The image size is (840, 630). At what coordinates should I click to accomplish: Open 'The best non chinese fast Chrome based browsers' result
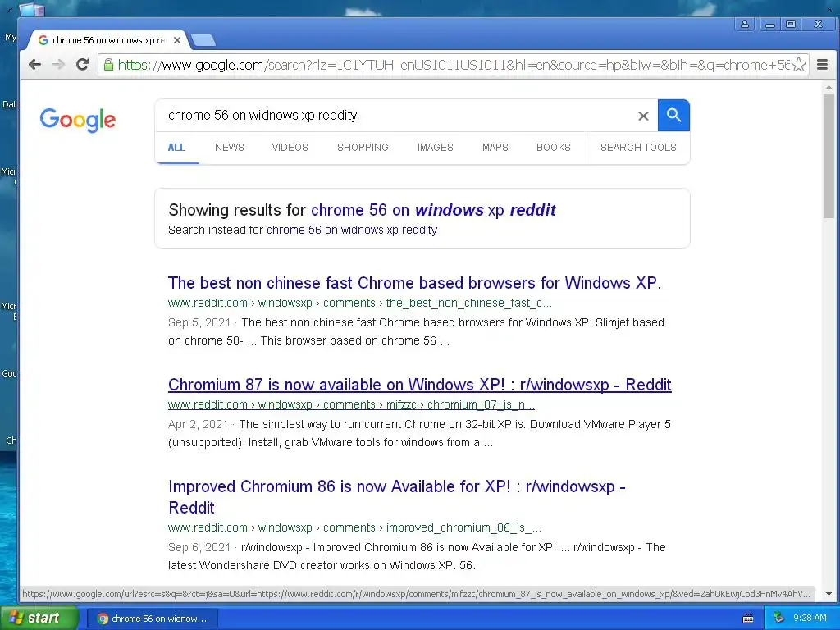point(414,283)
